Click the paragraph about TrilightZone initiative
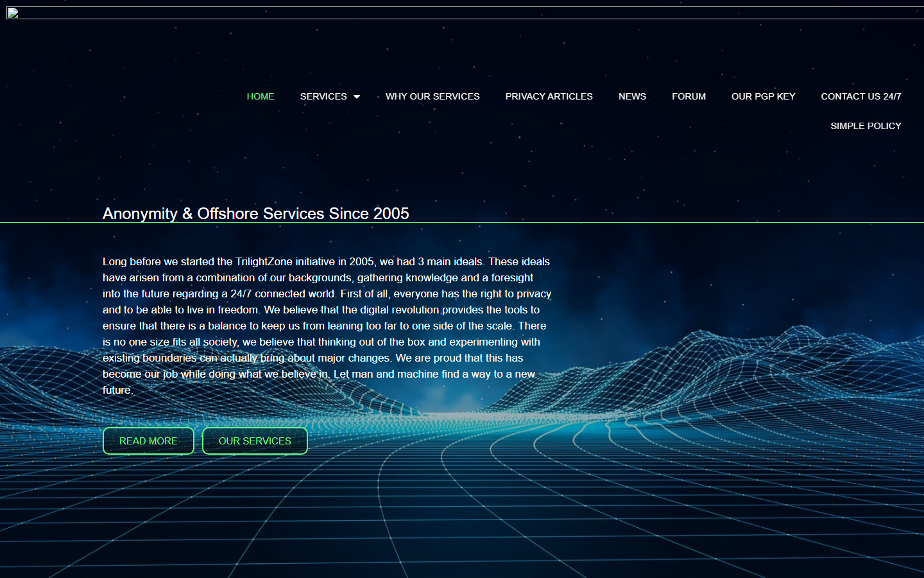The height and width of the screenshot is (578, 924). coord(327,326)
